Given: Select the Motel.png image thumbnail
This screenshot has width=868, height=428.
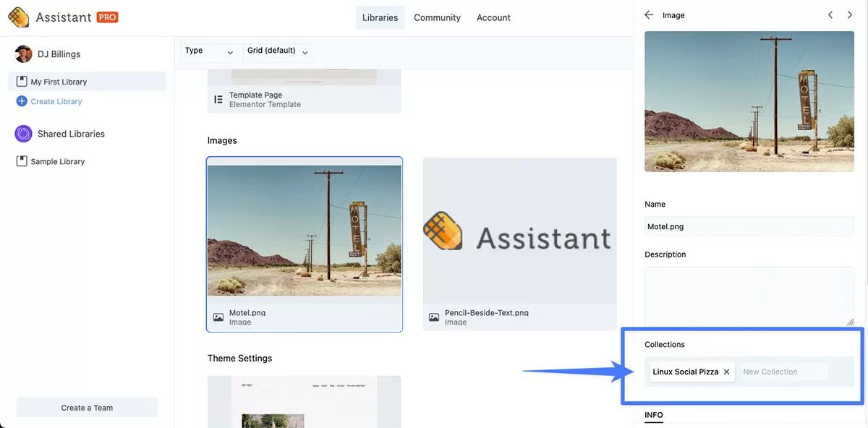Looking at the screenshot, I should click(305, 231).
